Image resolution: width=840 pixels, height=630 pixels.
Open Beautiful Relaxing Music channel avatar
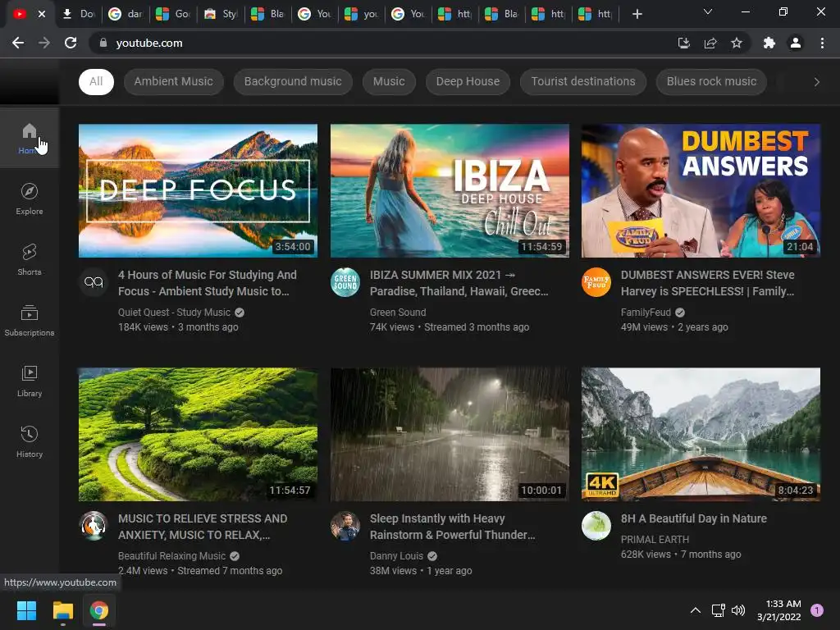94,526
